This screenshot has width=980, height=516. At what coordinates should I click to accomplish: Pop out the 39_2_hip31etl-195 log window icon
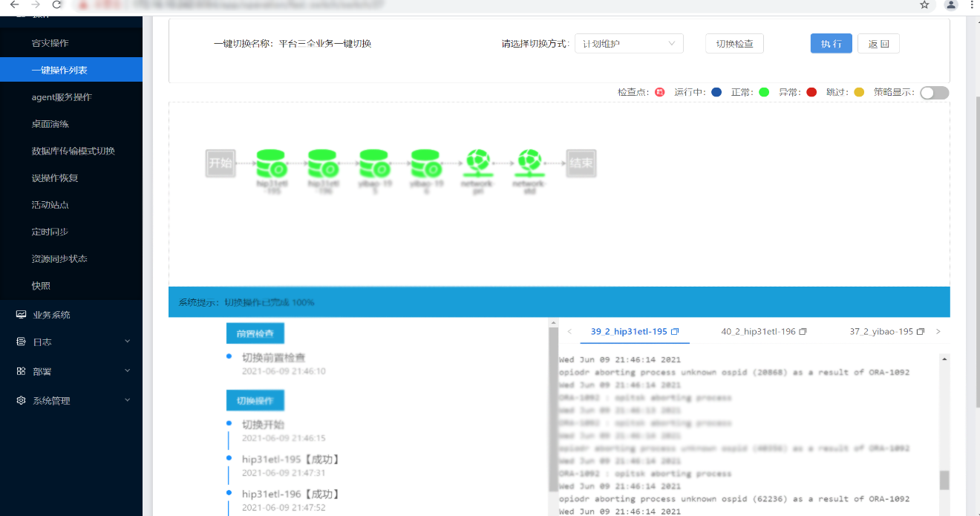tap(675, 332)
